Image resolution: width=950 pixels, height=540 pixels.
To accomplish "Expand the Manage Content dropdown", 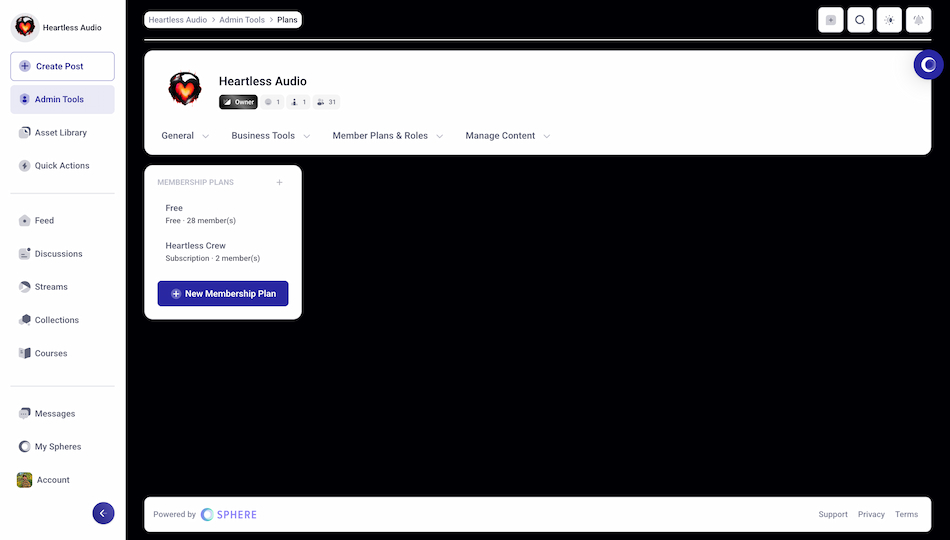I will [x=508, y=136].
